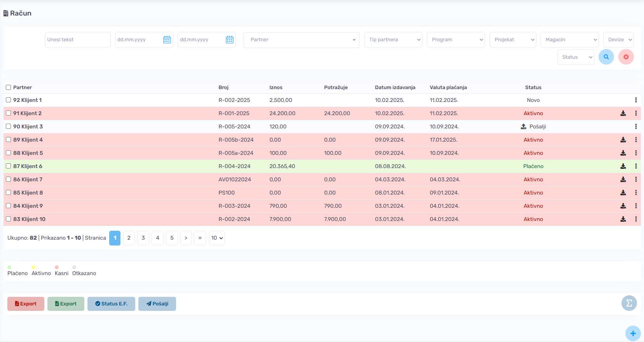Download invoice R-005a-2024
The height and width of the screenshot is (342, 644).
623,153
